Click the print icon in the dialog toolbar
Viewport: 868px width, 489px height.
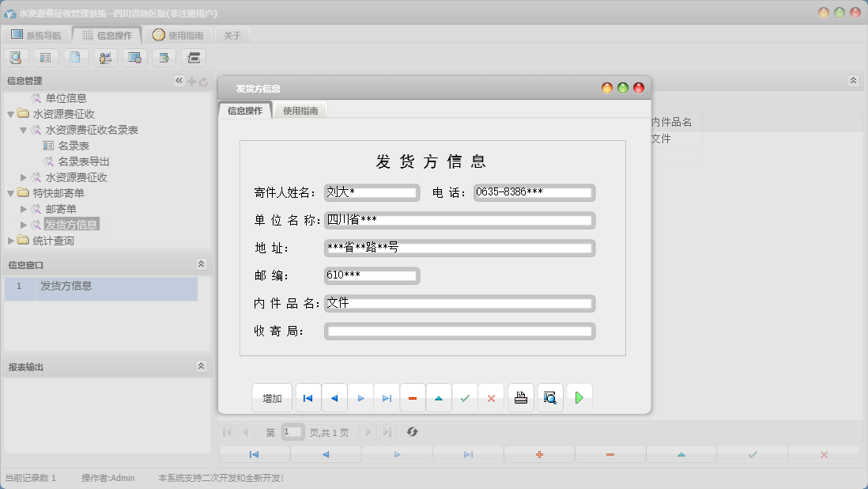point(521,397)
